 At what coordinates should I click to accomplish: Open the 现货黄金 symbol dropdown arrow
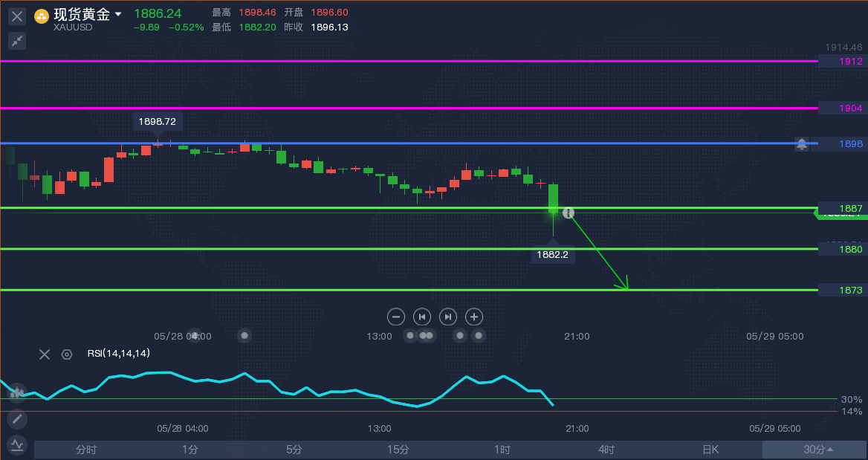tap(118, 15)
